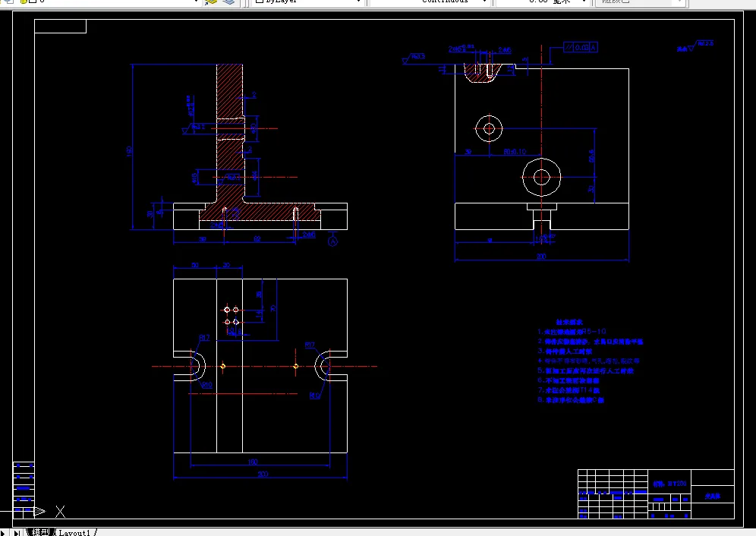The width and height of the screenshot is (756, 536).
Task: Select the 技术要求 notes heading
Action: (569, 322)
